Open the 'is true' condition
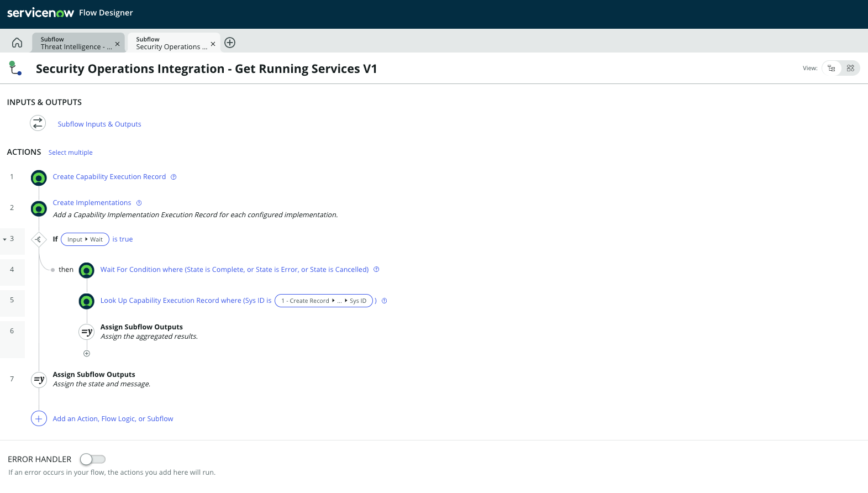 pyautogui.click(x=123, y=239)
